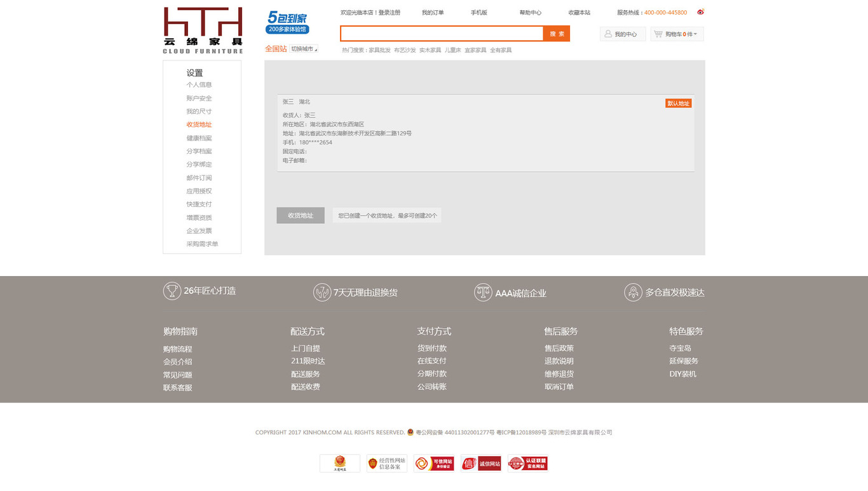Click hot search term 全有家具

tap(501, 50)
